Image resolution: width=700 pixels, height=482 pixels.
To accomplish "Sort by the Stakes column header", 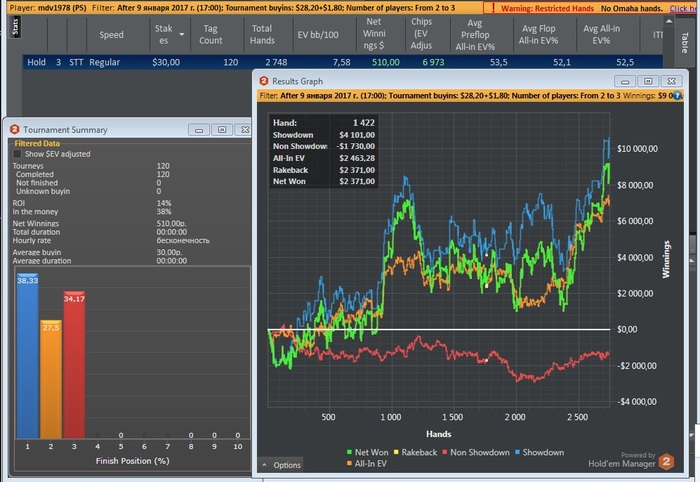I will coord(163,34).
